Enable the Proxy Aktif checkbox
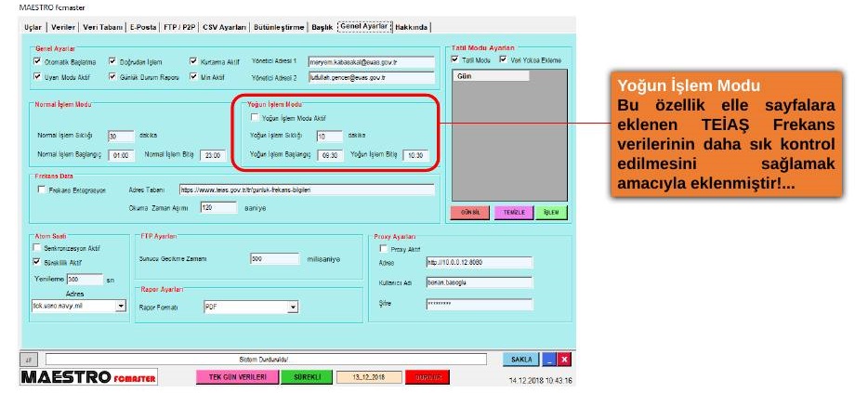868x393 pixels. coord(384,249)
